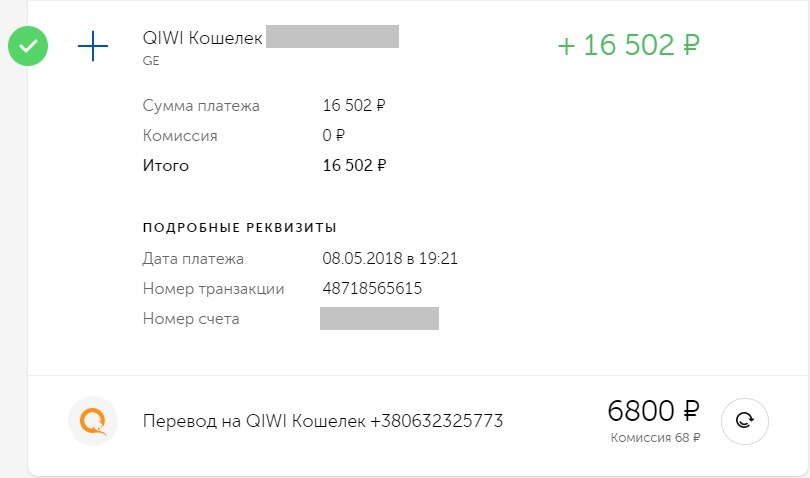Click the ПОДРОБНЫЕ РЕКВИЗИТЫ heading
Screen dimensions: 810x478
(239, 227)
